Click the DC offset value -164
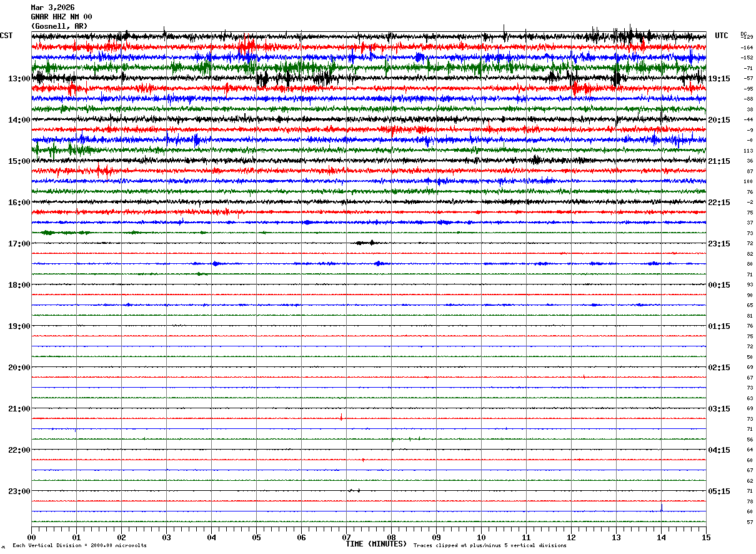 [747, 48]
